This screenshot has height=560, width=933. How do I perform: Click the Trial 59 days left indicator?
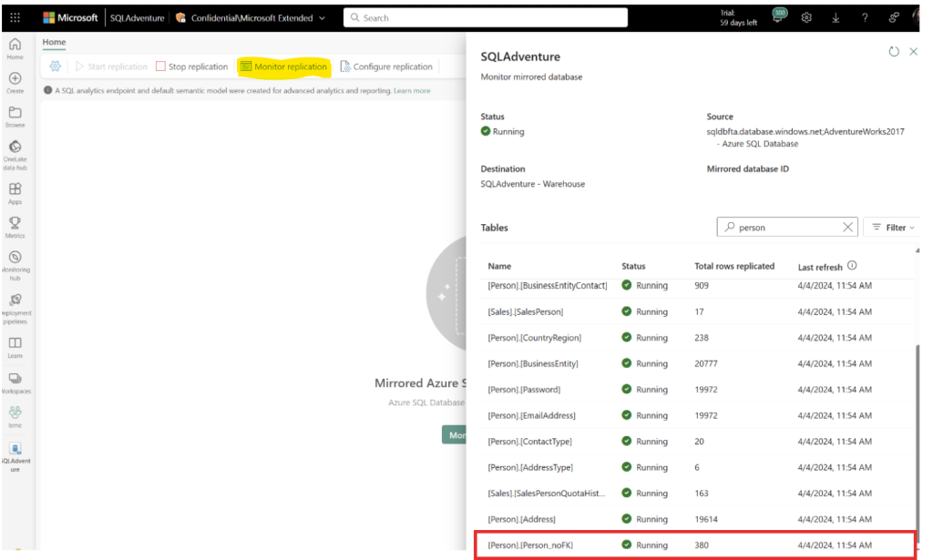[738, 18]
